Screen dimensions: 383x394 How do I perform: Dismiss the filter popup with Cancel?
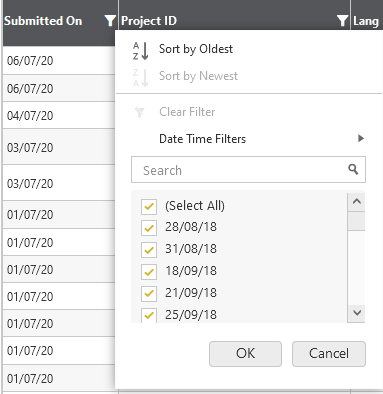pyautogui.click(x=329, y=354)
